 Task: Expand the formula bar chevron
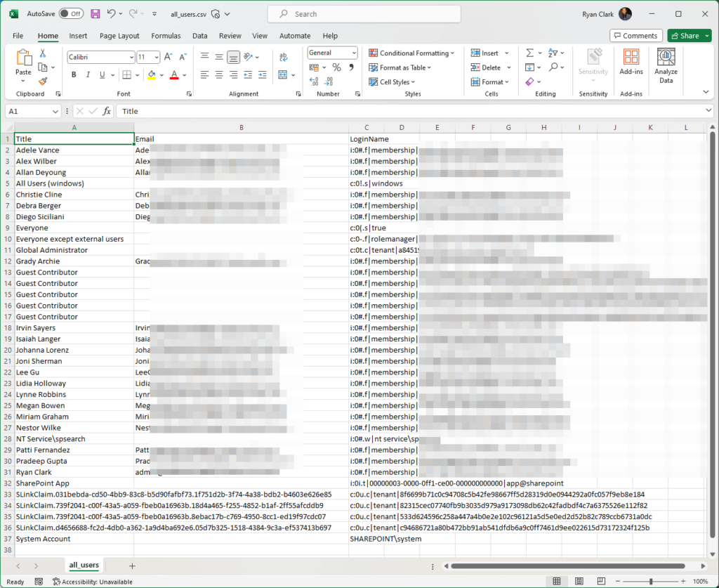(x=708, y=110)
